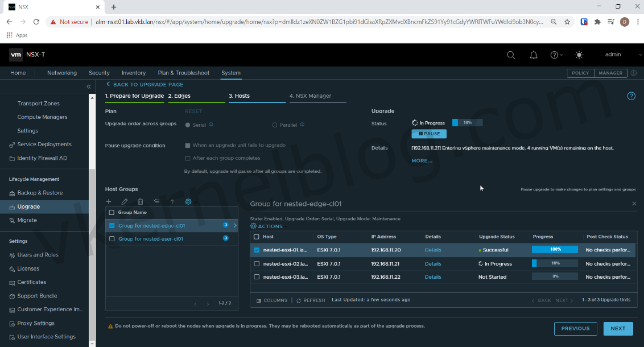Expand the admin user dropdown
The height and width of the screenshot is (347, 644).
point(616,55)
